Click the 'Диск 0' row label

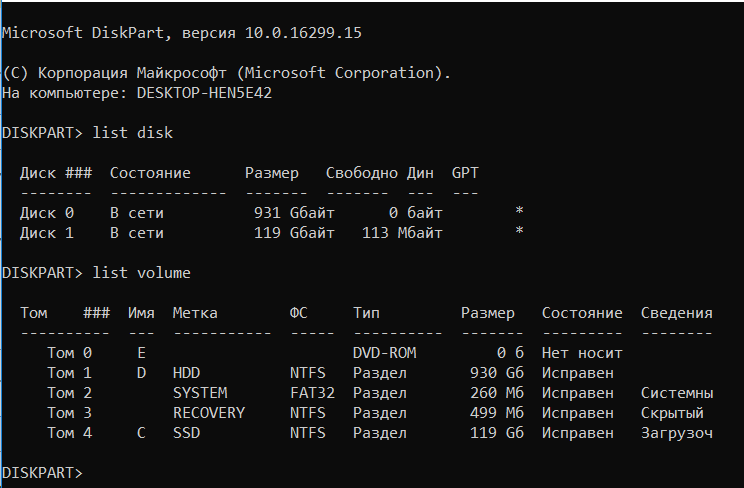(47, 212)
